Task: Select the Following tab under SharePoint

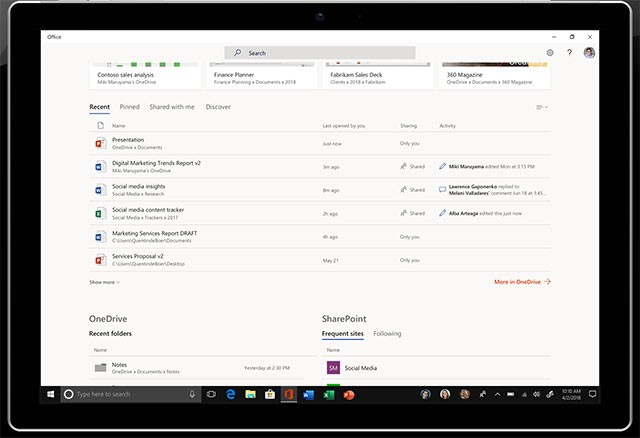Action: [387, 333]
